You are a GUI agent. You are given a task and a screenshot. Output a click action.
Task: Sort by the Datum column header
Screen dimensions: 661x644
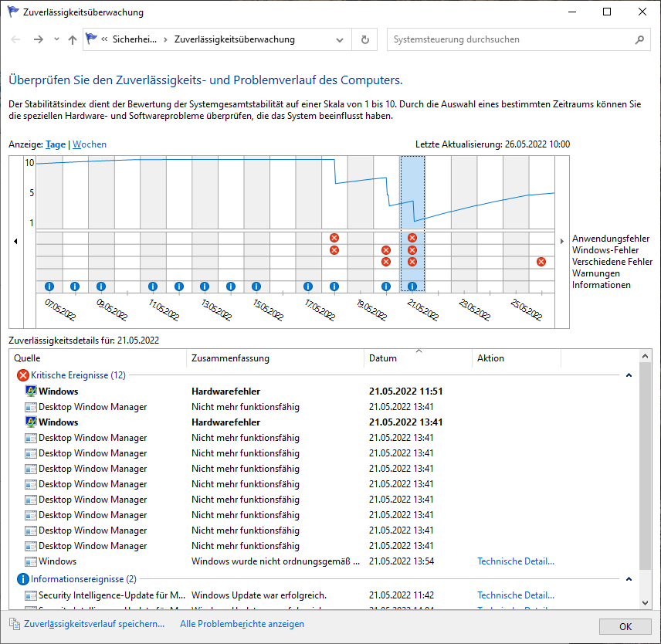click(x=418, y=358)
